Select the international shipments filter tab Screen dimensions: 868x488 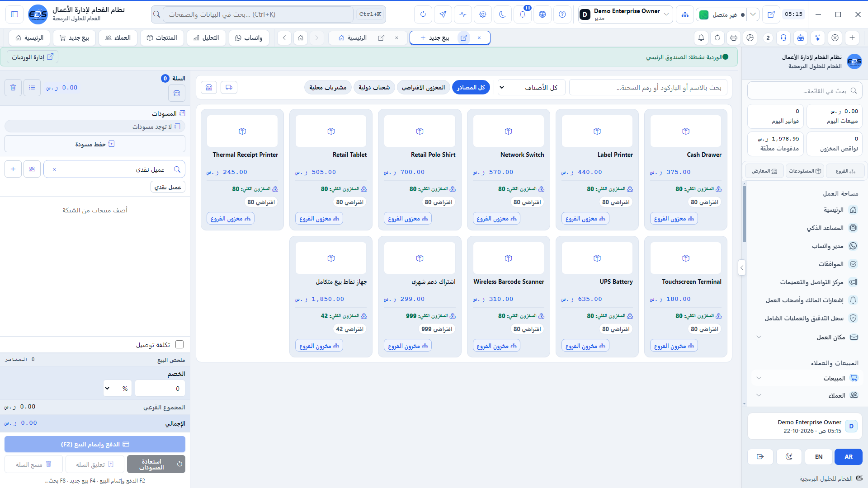click(374, 88)
